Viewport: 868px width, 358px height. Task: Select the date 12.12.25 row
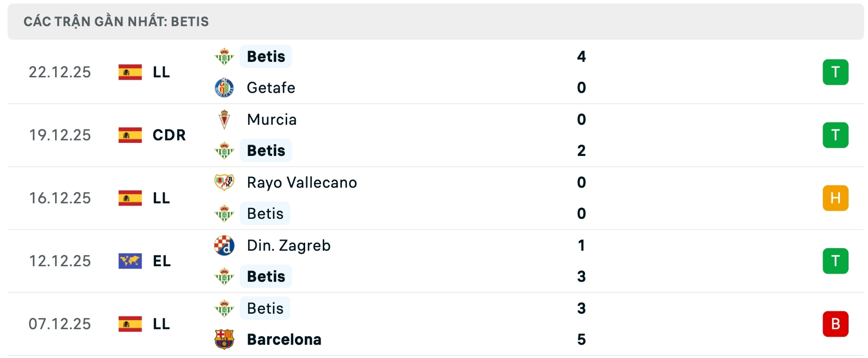pos(60,260)
